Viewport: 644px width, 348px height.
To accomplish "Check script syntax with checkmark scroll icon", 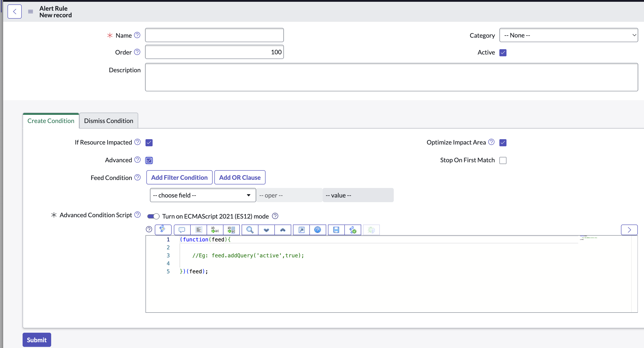I will pyautogui.click(x=353, y=230).
